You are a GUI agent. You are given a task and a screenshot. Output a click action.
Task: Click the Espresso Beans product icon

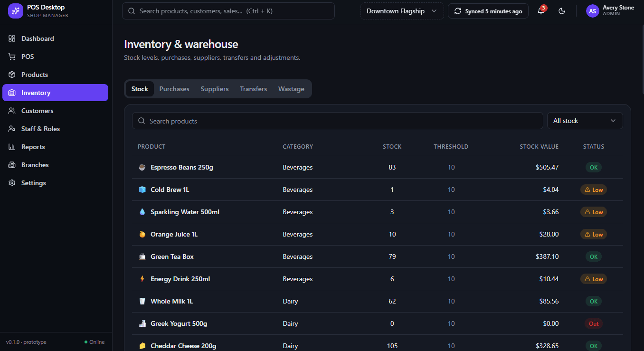tap(142, 167)
